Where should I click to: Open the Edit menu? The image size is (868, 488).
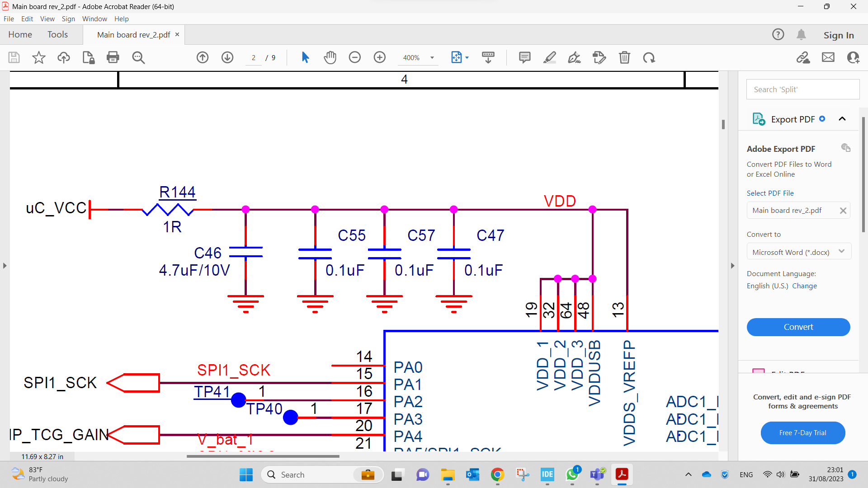(x=27, y=19)
